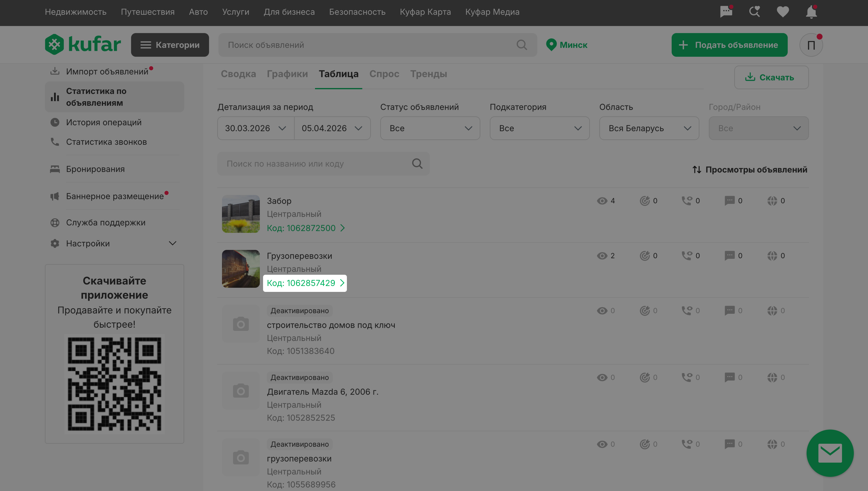Click the search magnifier in main search bar
The image size is (868, 491).
click(522, 45)
